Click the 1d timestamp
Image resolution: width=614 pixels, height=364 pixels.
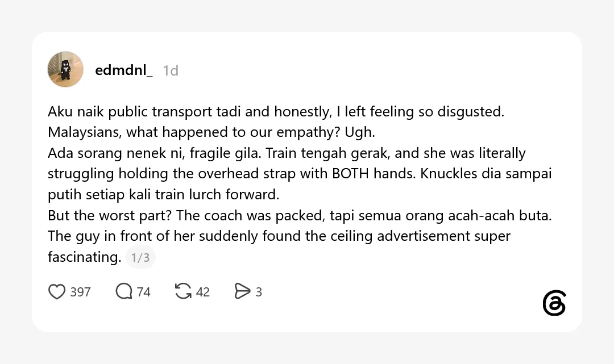point(171,70)
